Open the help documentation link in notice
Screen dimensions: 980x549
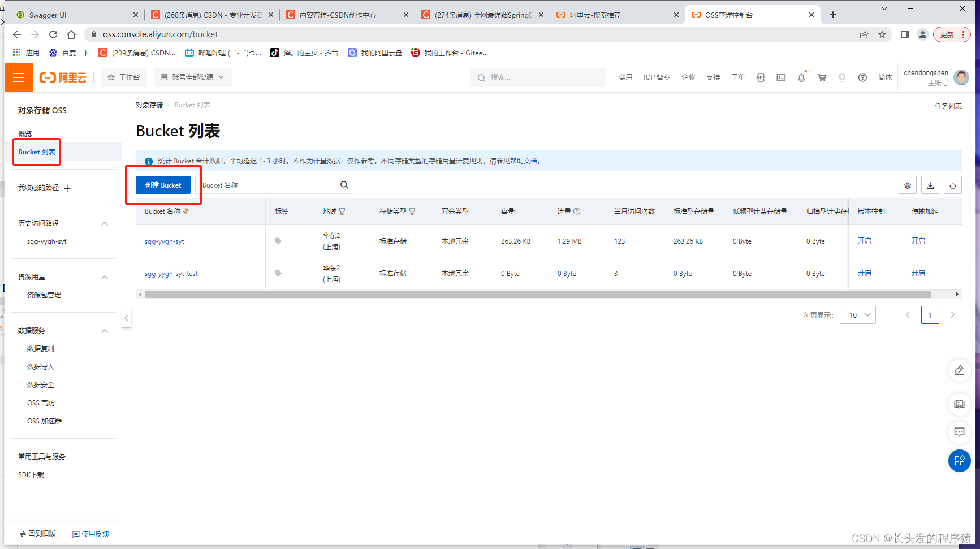tap(525, 161)
